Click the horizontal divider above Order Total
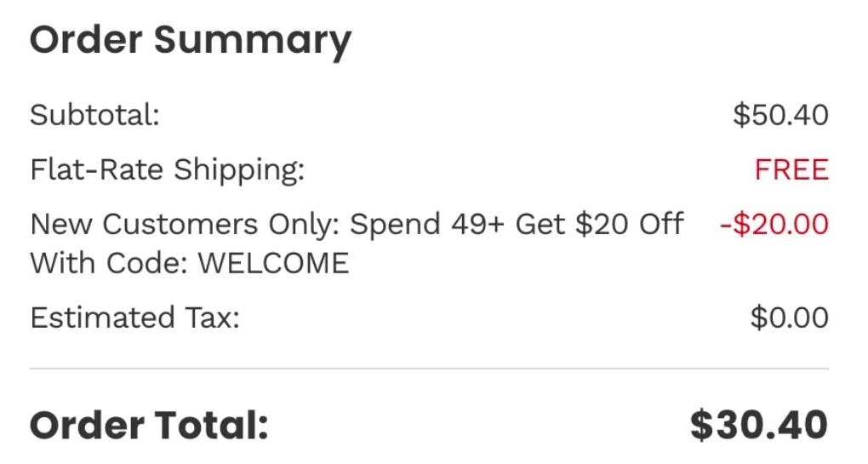Screen dimensions: 868x464 tap(429, 369)
